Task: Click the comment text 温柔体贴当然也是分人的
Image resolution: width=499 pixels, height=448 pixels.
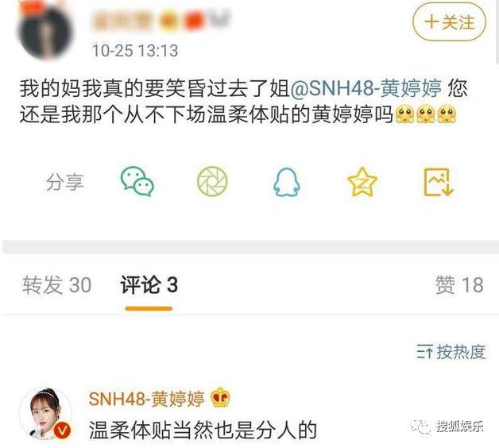Action: click(x=203, y=430)
